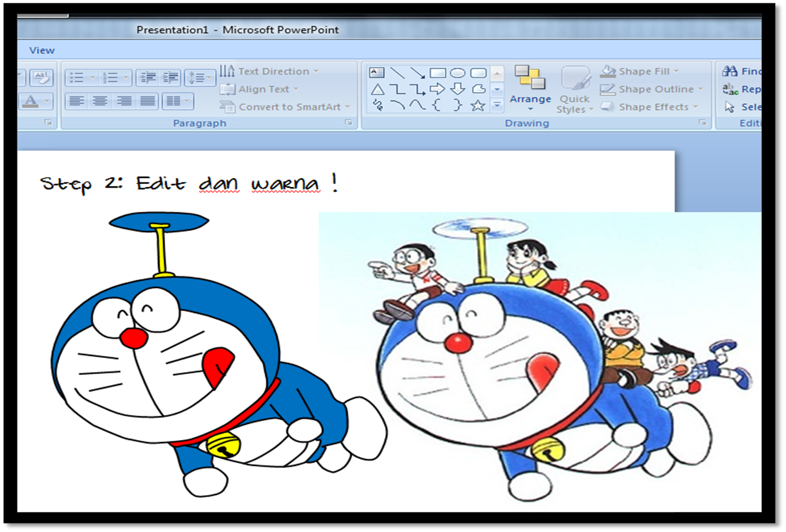
Task: Expand the Bullets dropdown arrow
Action: point(92,78)
